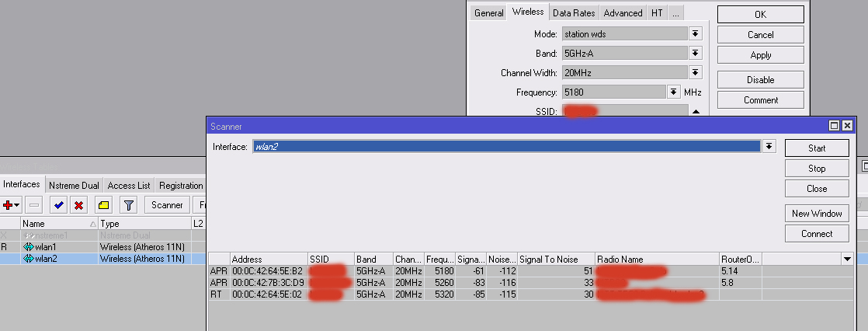Screen dimensions: 868x331
Task: Switch to the Wireless tab
Action: pyautogui.click(x=528, y=12)
